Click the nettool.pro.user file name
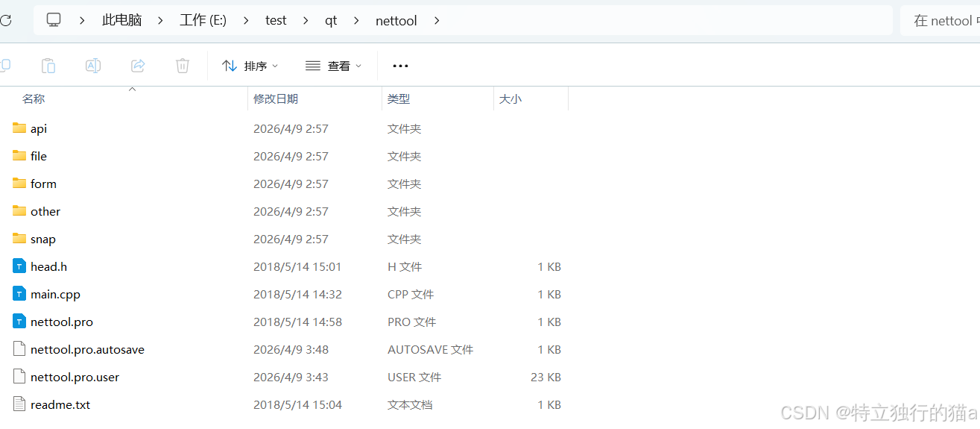 click(x=75, y=378)
